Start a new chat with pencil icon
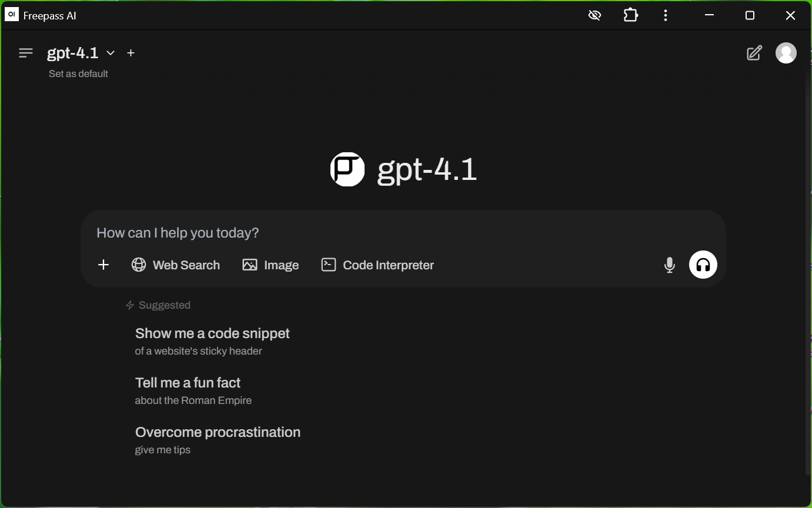This screenshot has height=508, width=812. 754,53
